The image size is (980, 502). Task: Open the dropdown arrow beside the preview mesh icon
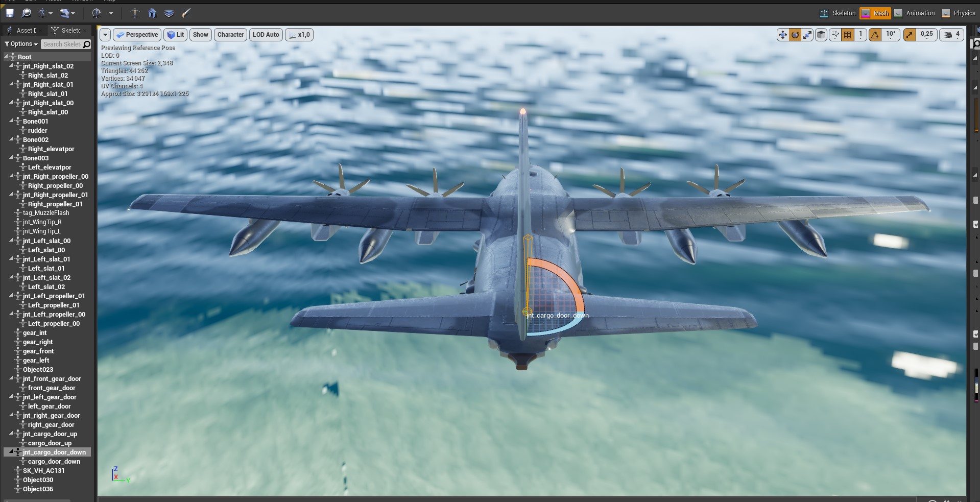pos(74,13)
